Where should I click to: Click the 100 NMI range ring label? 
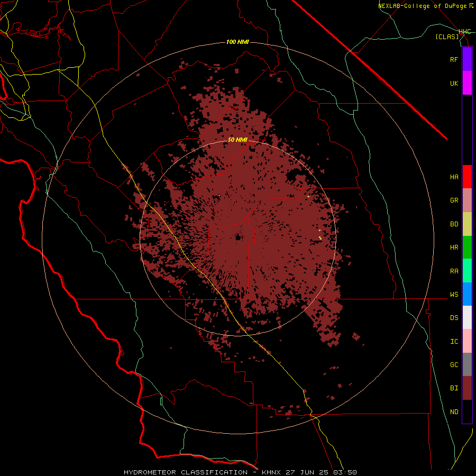click(237, 42)
